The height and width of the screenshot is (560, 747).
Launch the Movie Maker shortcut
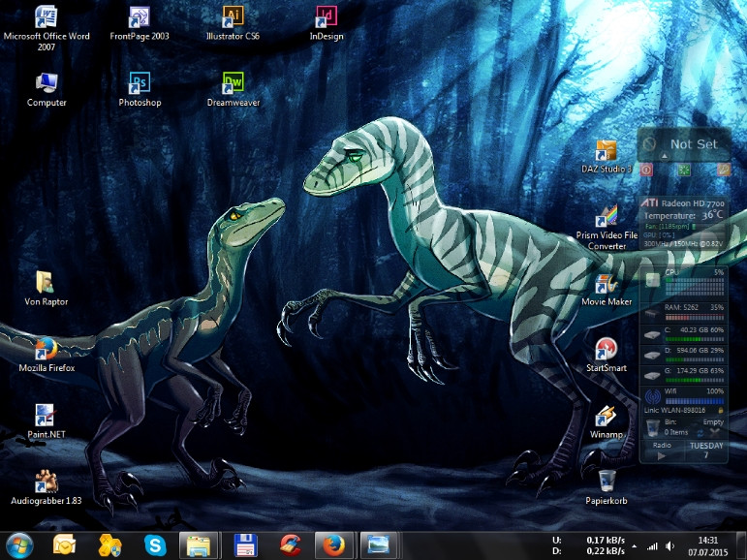point(607,290)
